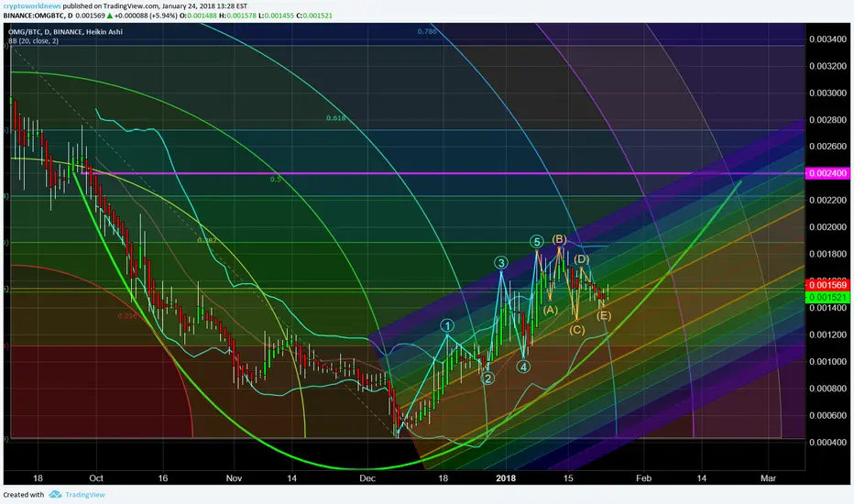
Task: Select the (B) corrective wave label
Action: pos(559,239)
